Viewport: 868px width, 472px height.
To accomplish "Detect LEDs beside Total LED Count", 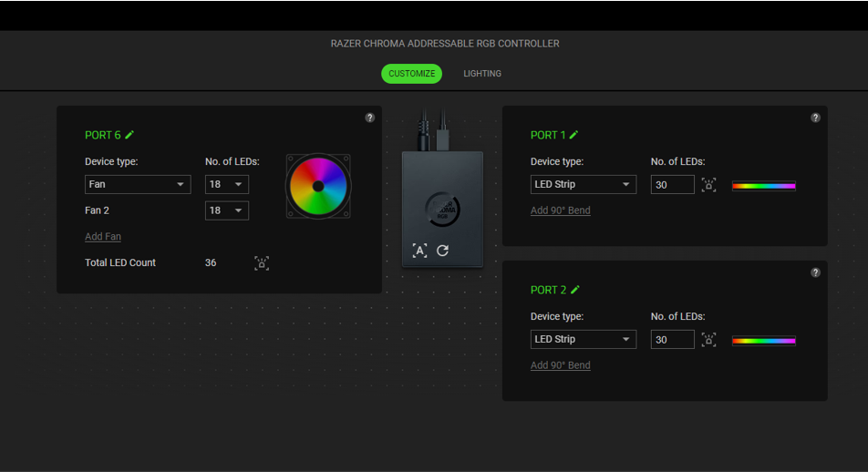I will pyautogui.click(x=262, y=263).
